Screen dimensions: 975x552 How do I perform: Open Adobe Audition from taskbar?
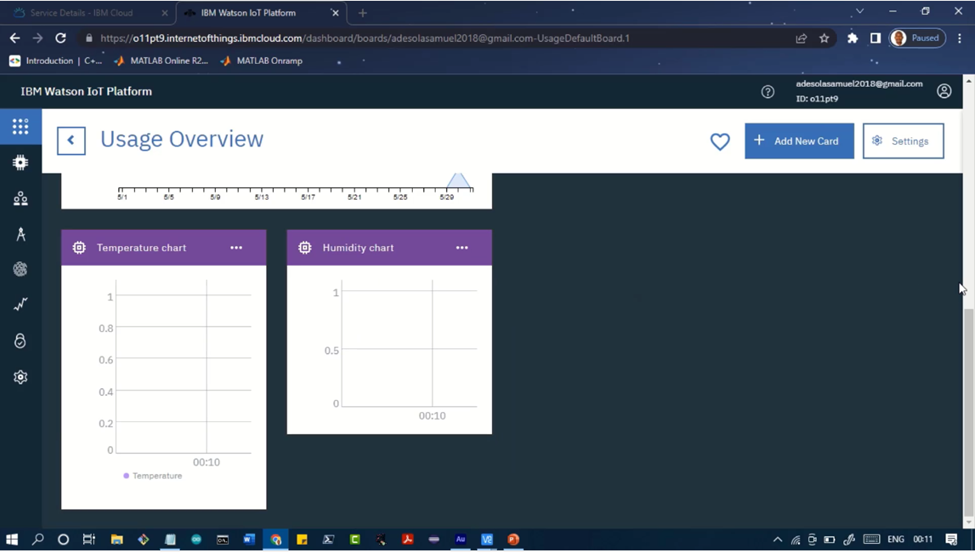tap(460, 539)
